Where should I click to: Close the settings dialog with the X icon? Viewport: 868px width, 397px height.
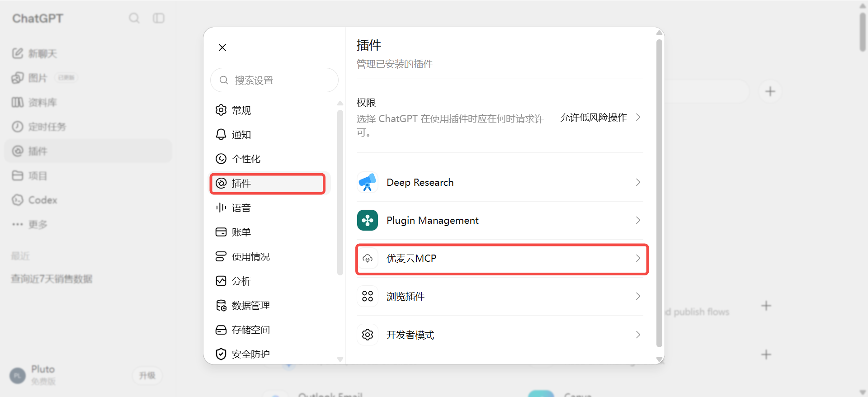point(222,47)
